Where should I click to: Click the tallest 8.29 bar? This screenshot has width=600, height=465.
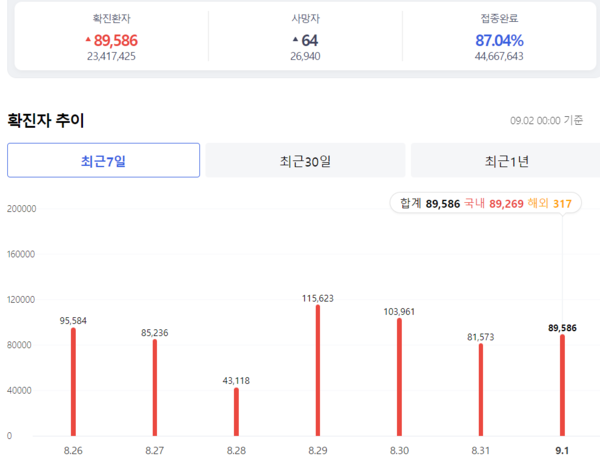click(x=318, y=371)
